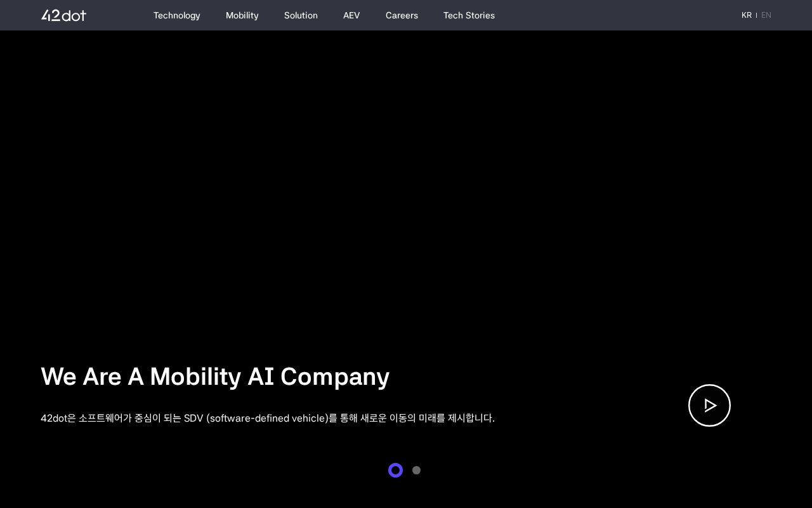812x508 pixels.
Task: Open the Mobility menu
Action: click(242, 15)
